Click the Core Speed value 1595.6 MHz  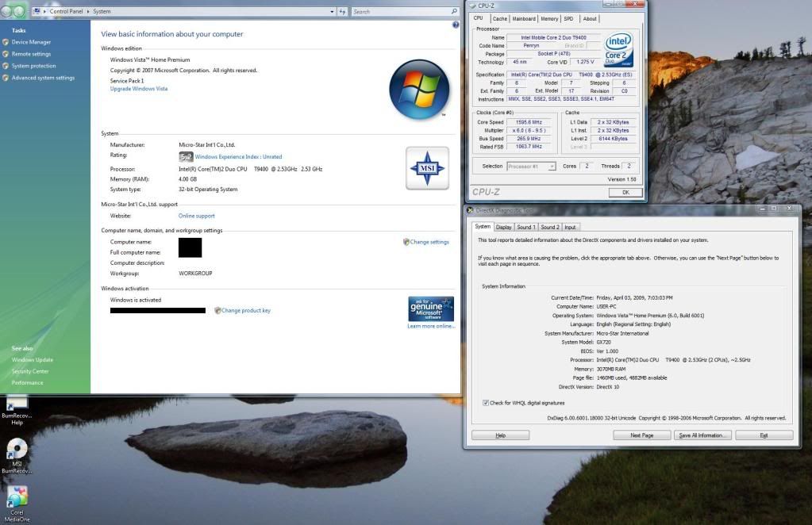click(529, 123)
